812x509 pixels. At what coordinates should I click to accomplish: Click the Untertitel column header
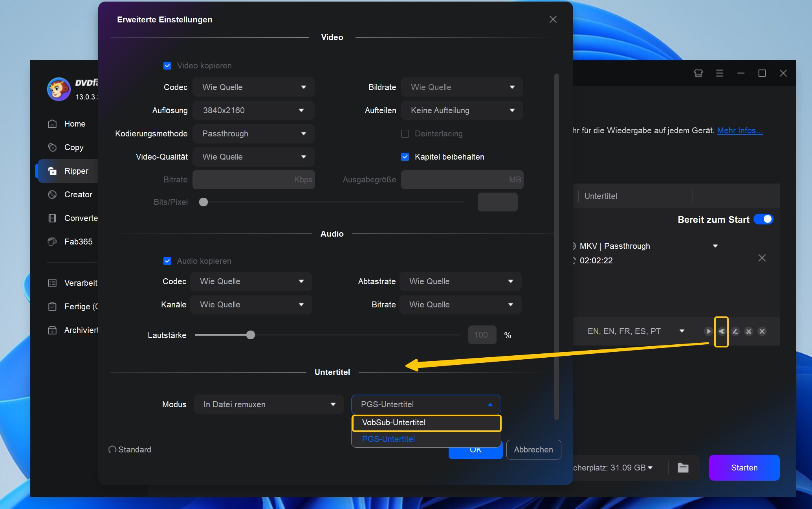[601, 196]
